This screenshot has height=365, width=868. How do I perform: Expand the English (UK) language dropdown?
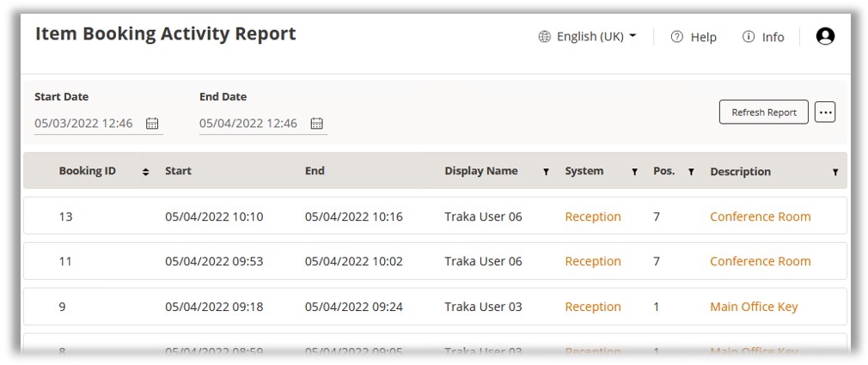pos(589,37)
